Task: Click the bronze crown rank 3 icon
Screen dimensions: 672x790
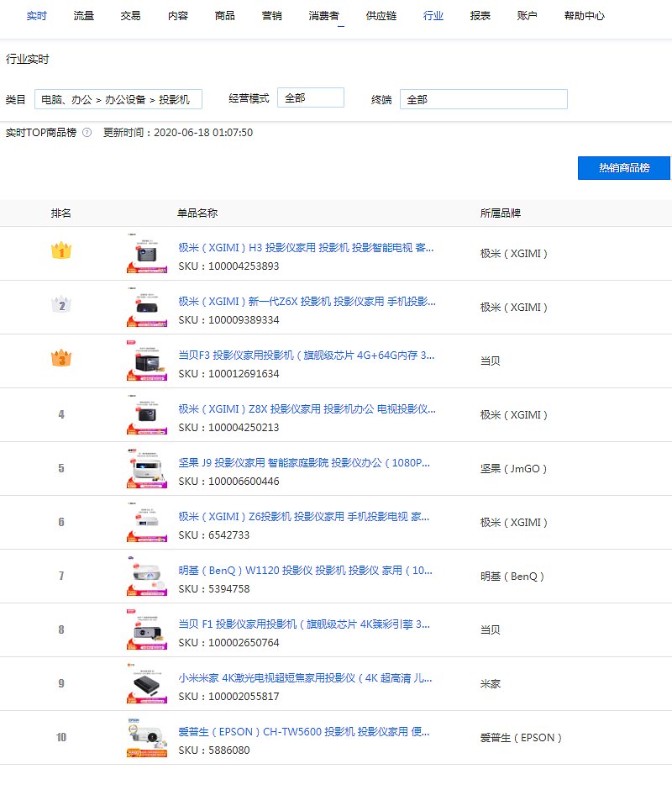Action: coord(61,358)
